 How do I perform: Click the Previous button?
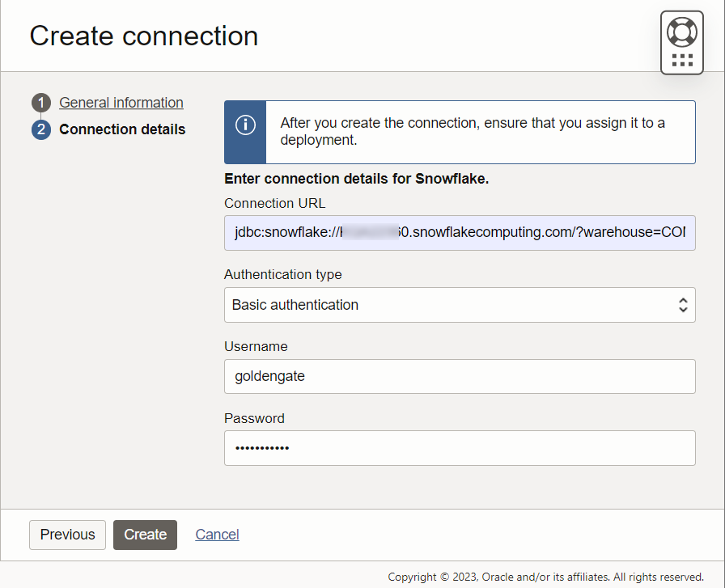click(x=67, y=535)
